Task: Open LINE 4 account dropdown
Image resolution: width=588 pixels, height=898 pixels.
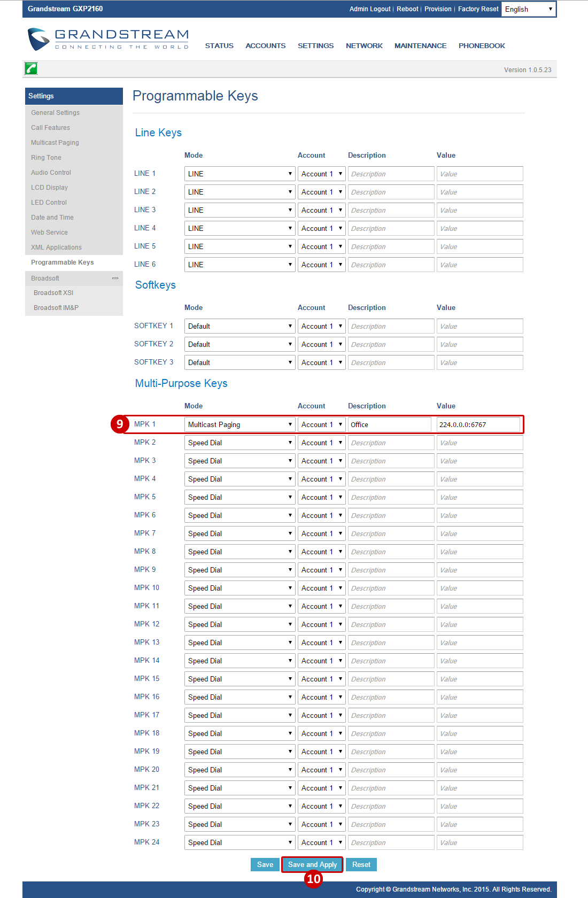Action: click(322, 228)
